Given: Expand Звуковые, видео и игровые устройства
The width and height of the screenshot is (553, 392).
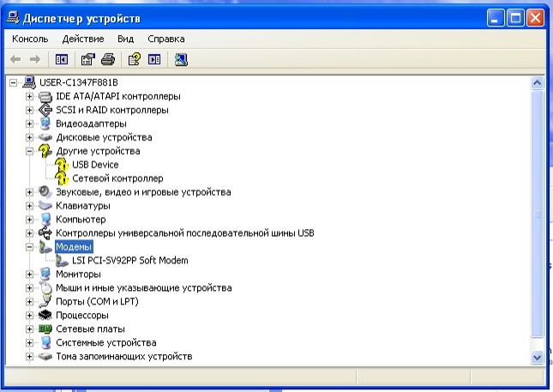Looking at the screenshot, I should pyautogui.click(x=30, y=192).
